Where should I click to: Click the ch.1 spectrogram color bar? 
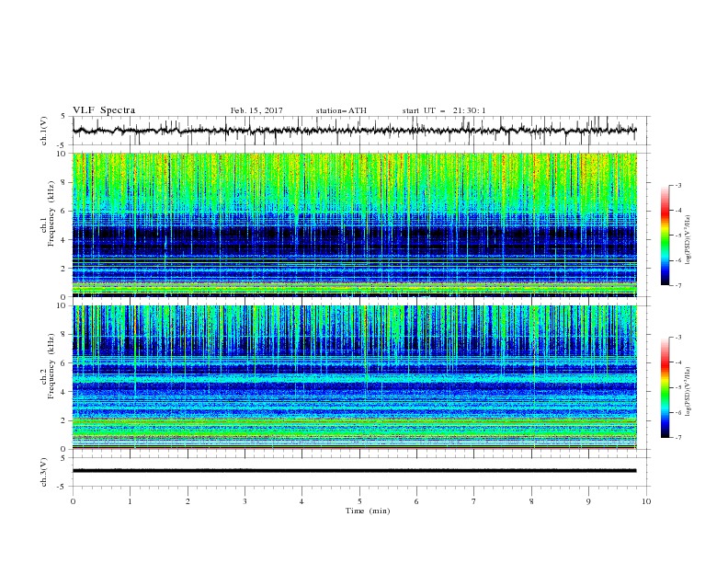pyautogui.click(x=665, y=235)
